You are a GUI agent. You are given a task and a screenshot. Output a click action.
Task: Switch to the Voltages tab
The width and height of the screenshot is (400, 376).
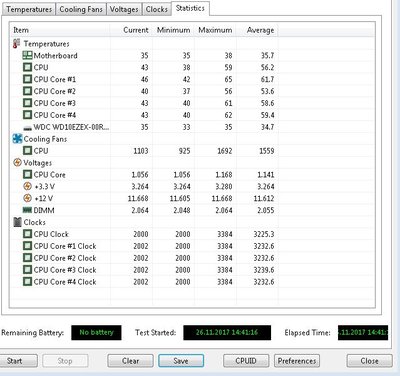[124, 9]
